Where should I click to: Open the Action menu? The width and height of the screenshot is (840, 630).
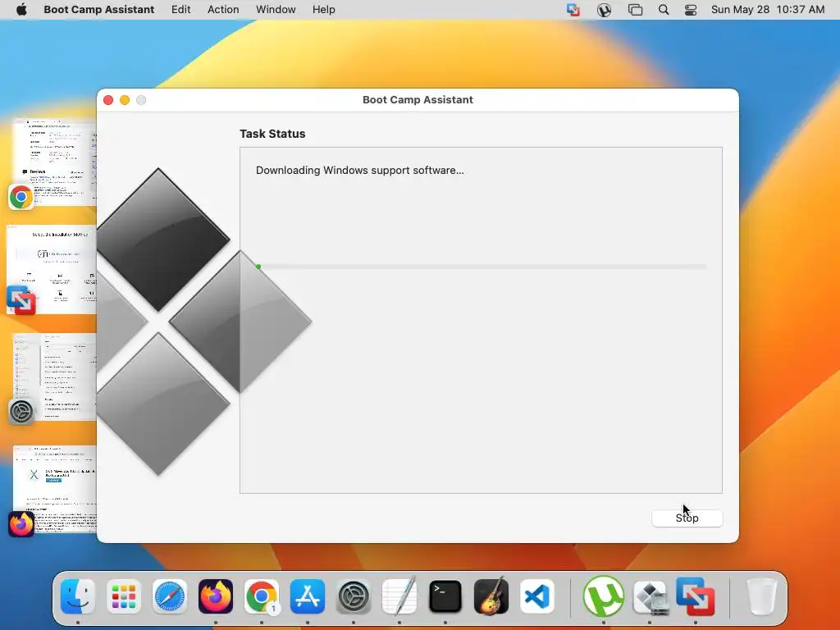[x=223, y=10]
